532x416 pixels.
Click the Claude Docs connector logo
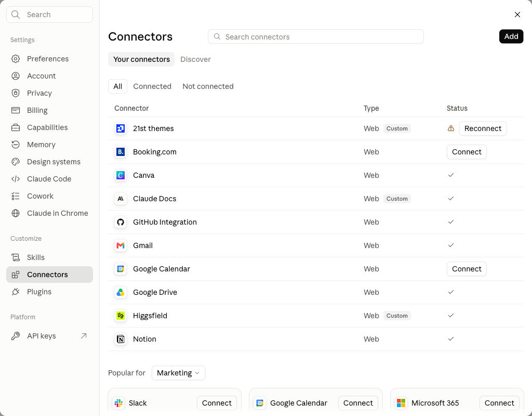[121, 199]
